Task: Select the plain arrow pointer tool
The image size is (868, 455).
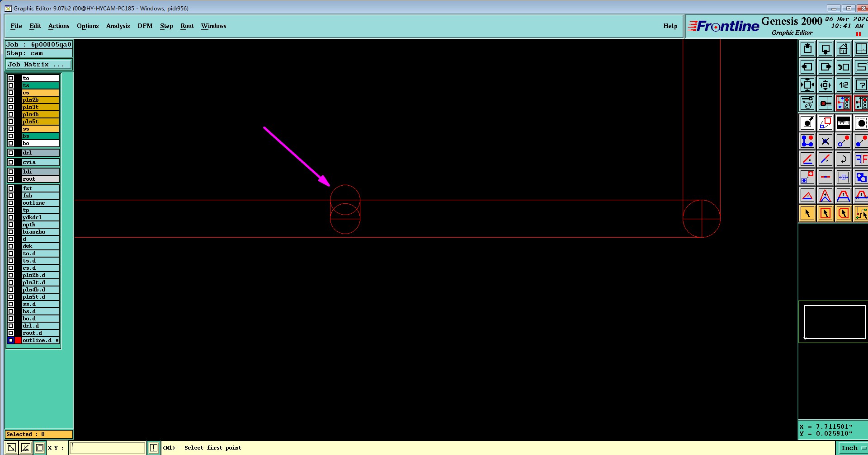Action: tap(807, 213)
